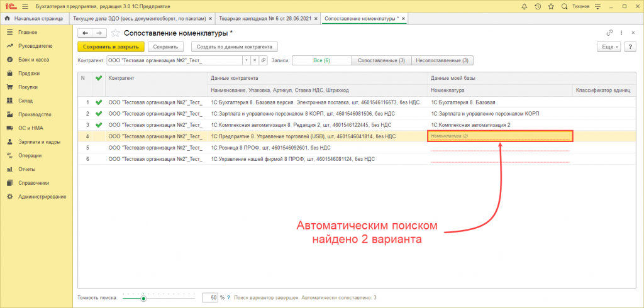644x308 pixels.
Task: Select the 1С:Комплексная автоматизация 2 cell
Action: click(500, 124)
